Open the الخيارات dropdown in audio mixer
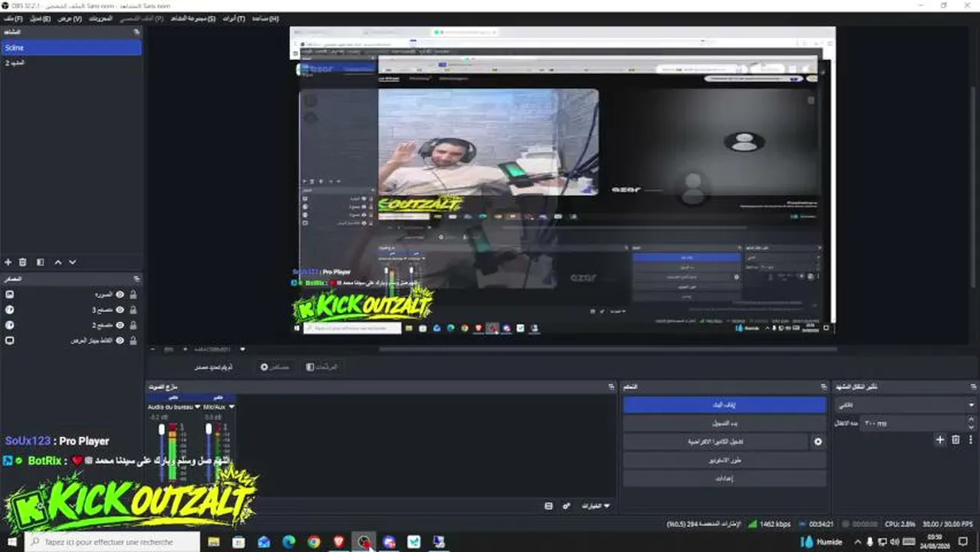 tap(596, 506)
